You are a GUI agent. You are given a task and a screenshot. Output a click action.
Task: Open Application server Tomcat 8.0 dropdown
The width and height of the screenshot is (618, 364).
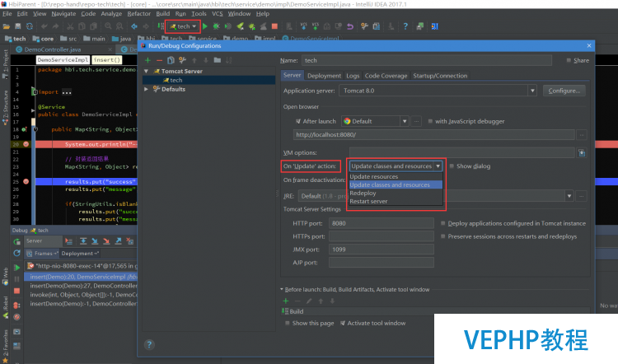click(x=532, y=91)
